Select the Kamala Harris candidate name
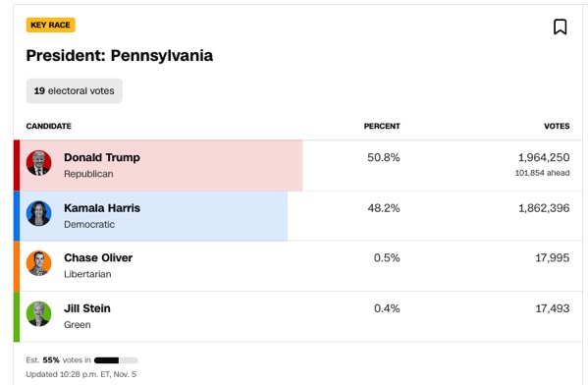The image size is (588, 385). click(102, 208)
